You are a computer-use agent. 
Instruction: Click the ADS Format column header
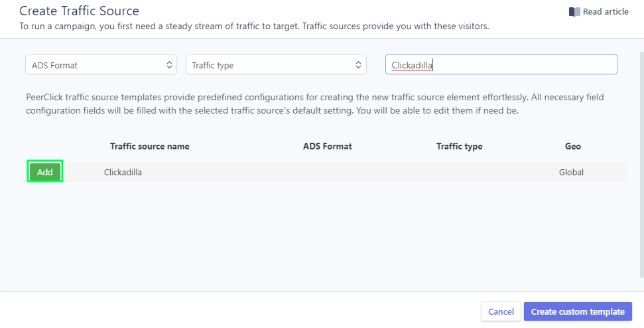point(327,146)
